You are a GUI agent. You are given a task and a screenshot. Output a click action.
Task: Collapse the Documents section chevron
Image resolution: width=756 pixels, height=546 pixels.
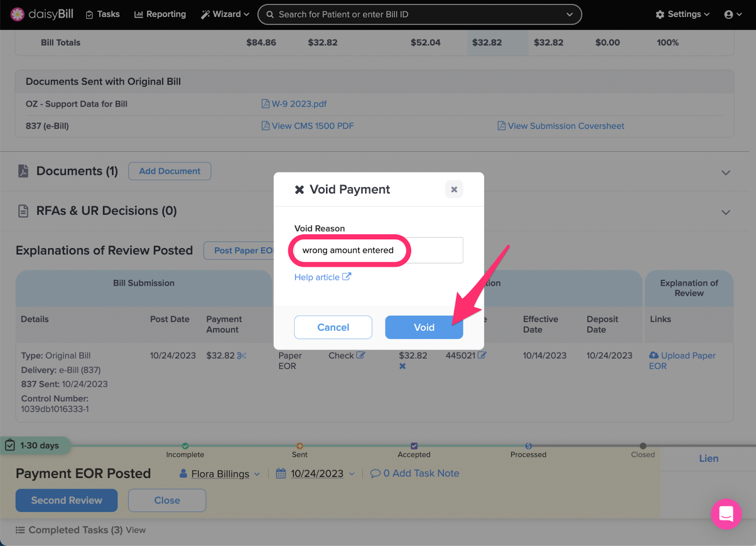point(725,173)
